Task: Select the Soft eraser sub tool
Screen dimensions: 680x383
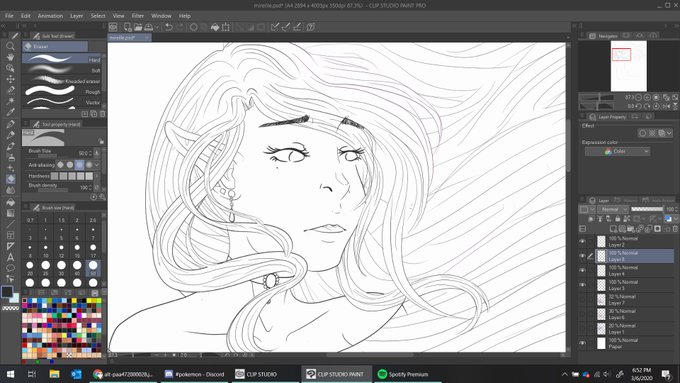Action: click(x=61, y=69)
